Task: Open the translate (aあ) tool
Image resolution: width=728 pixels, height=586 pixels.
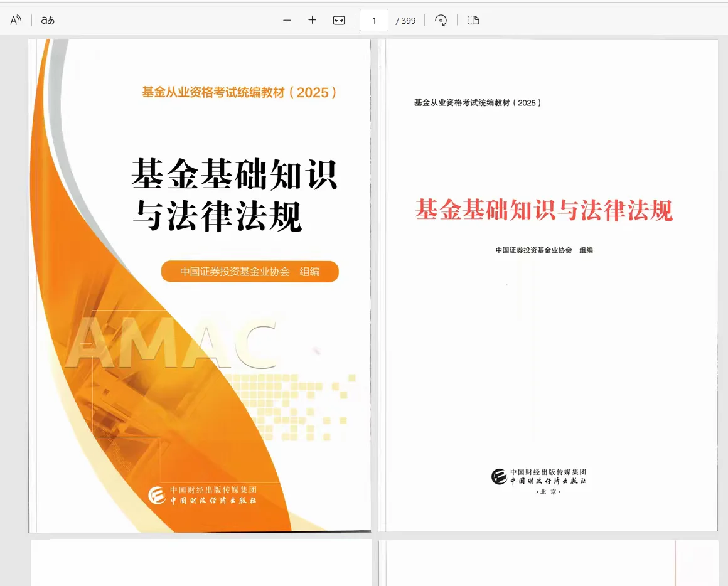Action: pyautogui.click(x=47, y=20)
